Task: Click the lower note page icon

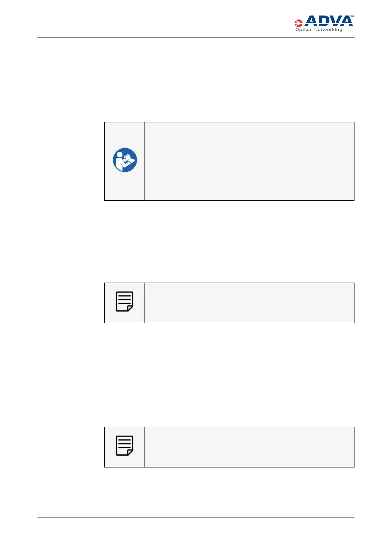Action: tap(124, 445)
